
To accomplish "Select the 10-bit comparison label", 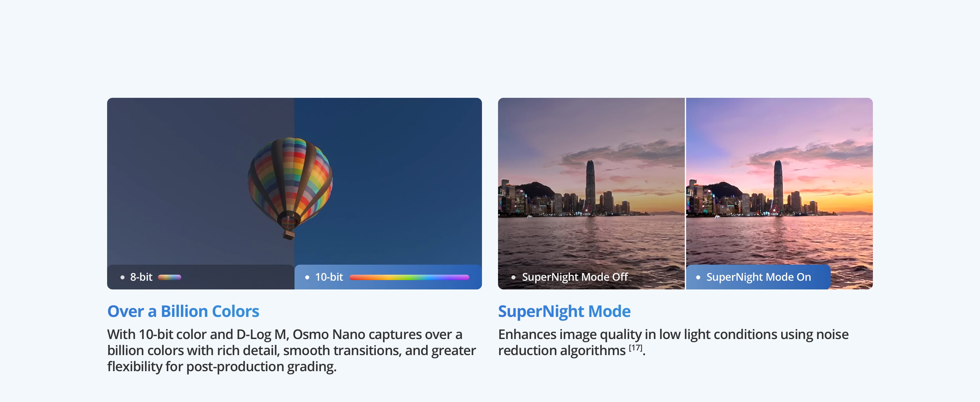I will tap(329, 277).
